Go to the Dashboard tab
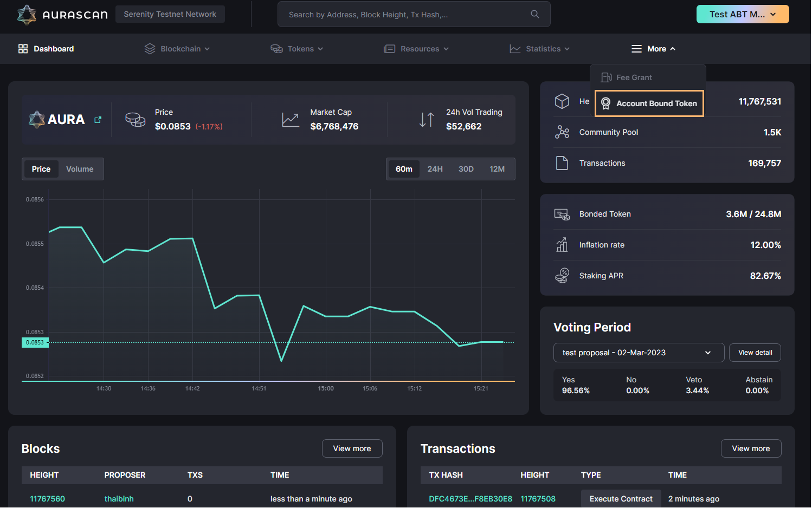Screen dimensions: 812x508 [46, 49]
